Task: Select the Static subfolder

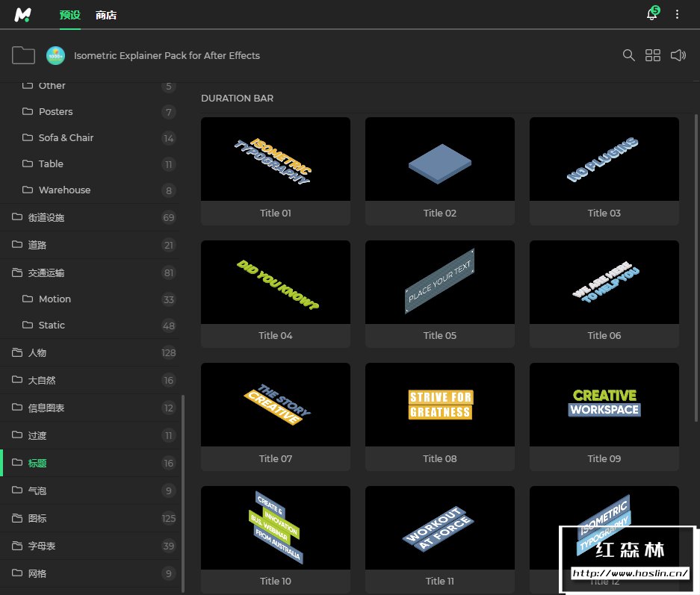Action: (90, 325)
